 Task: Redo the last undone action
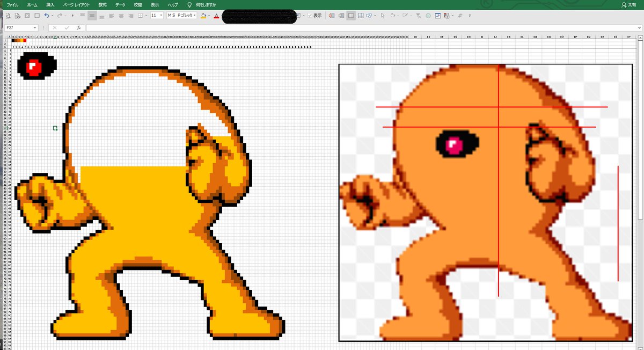pyautogui.click(x=60, y=16)
